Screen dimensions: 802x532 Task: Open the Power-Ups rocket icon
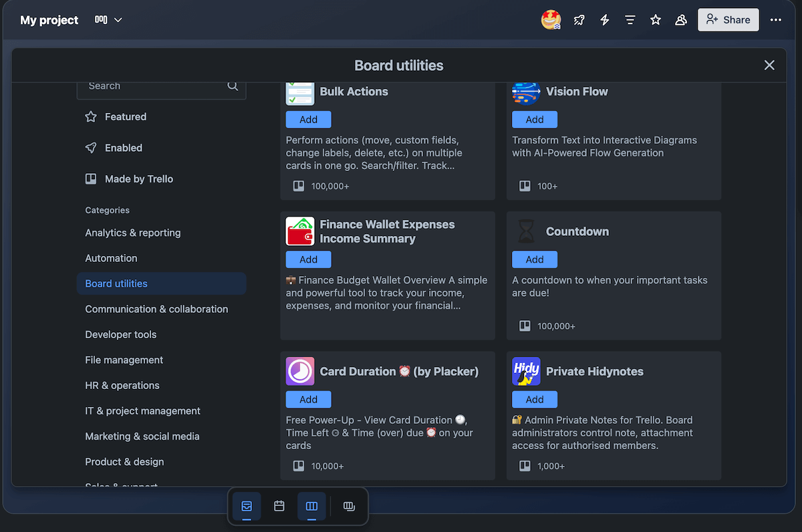click(579, 19)
